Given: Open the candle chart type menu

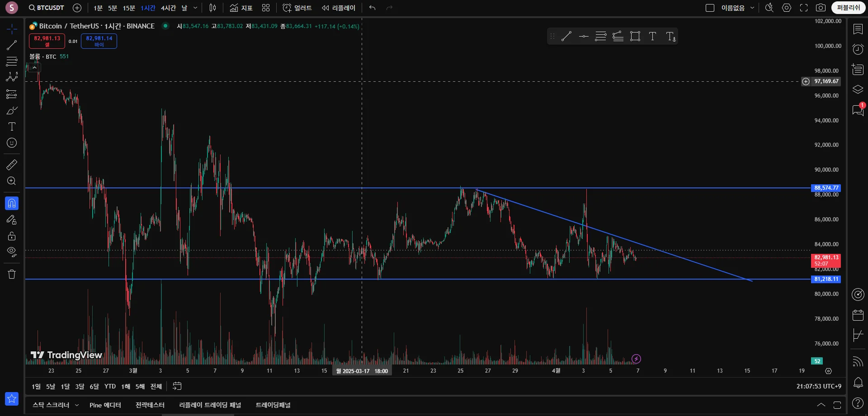Looking at the screenshot, I should (213, 8).
